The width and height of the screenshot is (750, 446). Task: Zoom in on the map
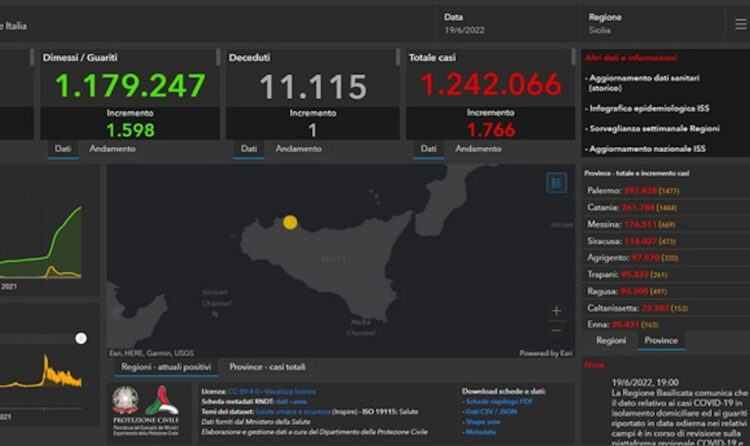(557, 311)
